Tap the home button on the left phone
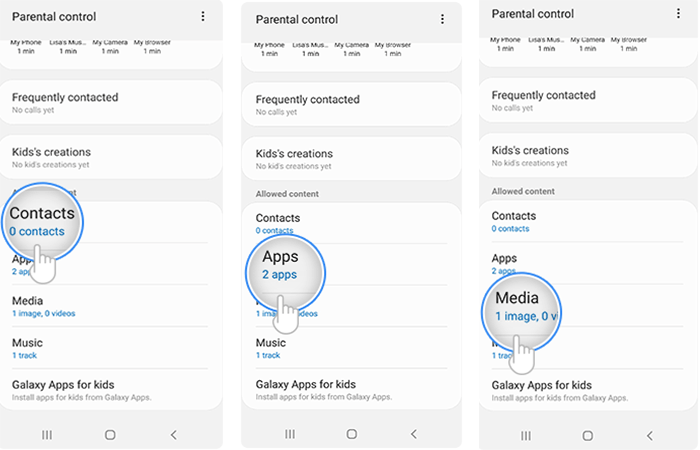 (110, 434)
